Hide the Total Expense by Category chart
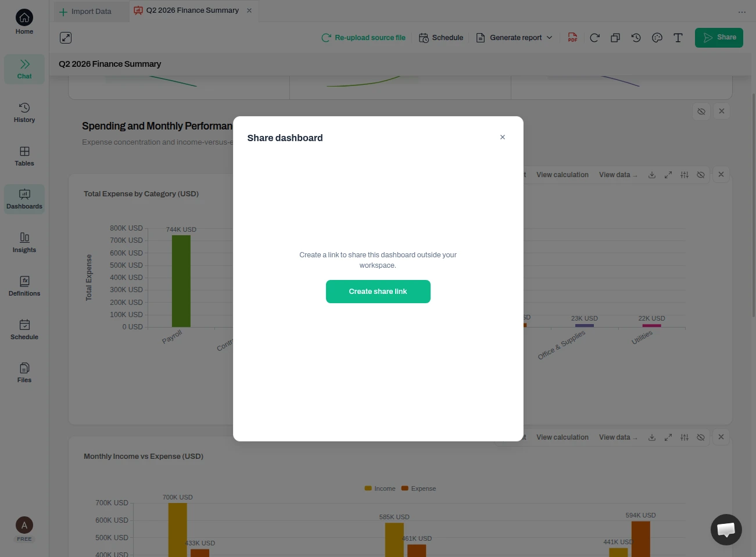The width and height of the screenshot is (756, 557). point(701,175)
